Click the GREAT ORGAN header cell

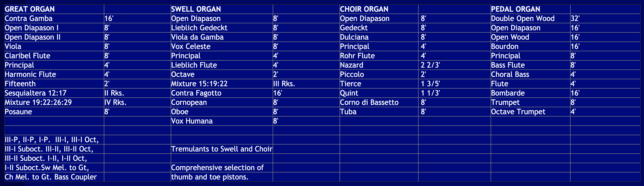[30, 9]
